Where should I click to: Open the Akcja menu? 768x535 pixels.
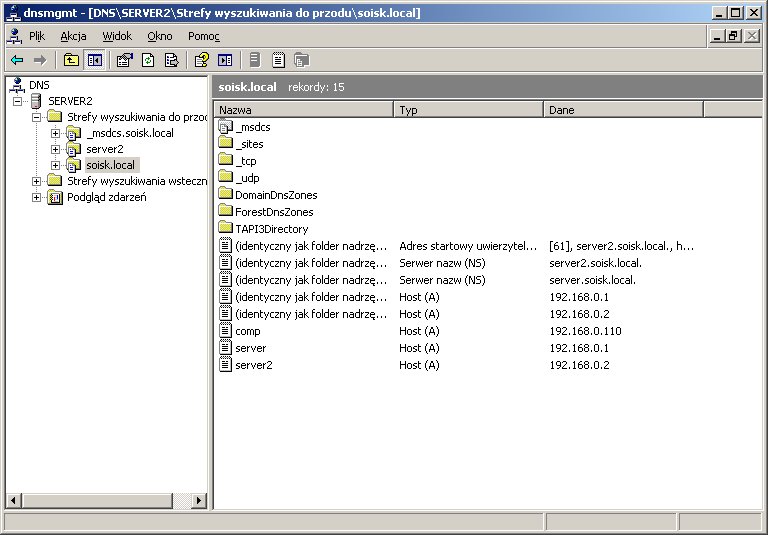73,36
